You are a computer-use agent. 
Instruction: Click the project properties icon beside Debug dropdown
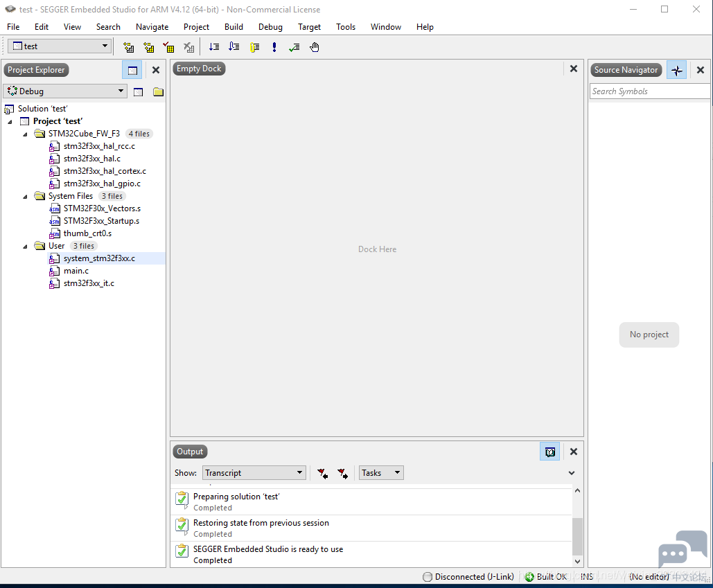coord(139,92)
